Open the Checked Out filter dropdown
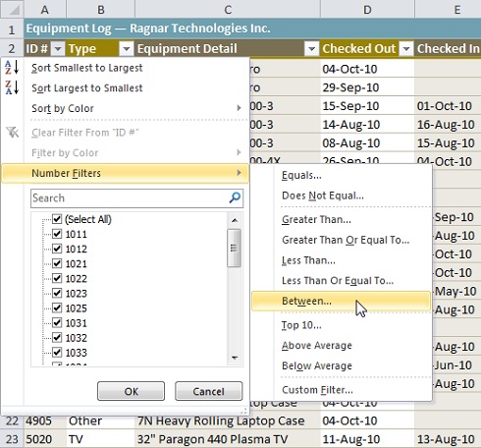This screenshot has width=481, height=448. [x=406, y=49]
